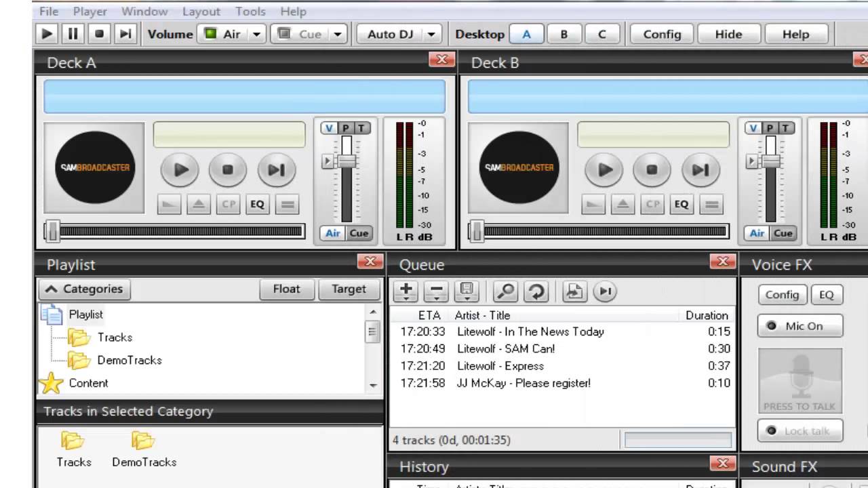Click the CP button on Deck B
The image size is (868, 488).
pyautogui.click(x=652, y=204)
